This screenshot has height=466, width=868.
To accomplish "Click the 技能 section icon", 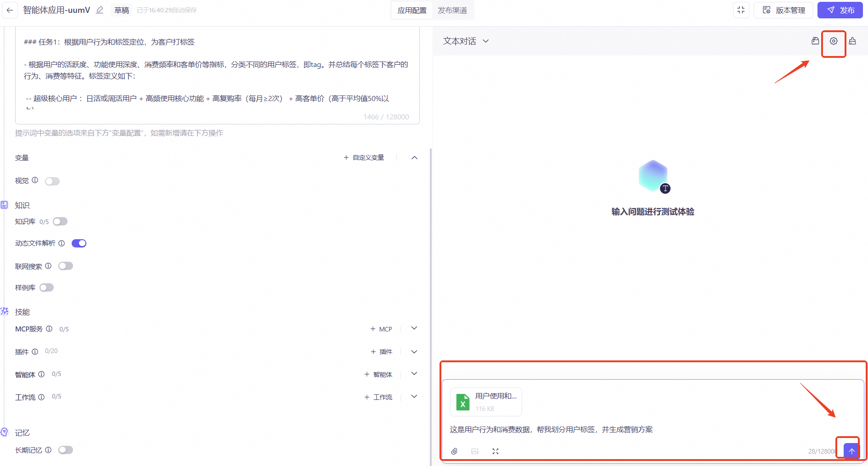I will coord(4,311).
